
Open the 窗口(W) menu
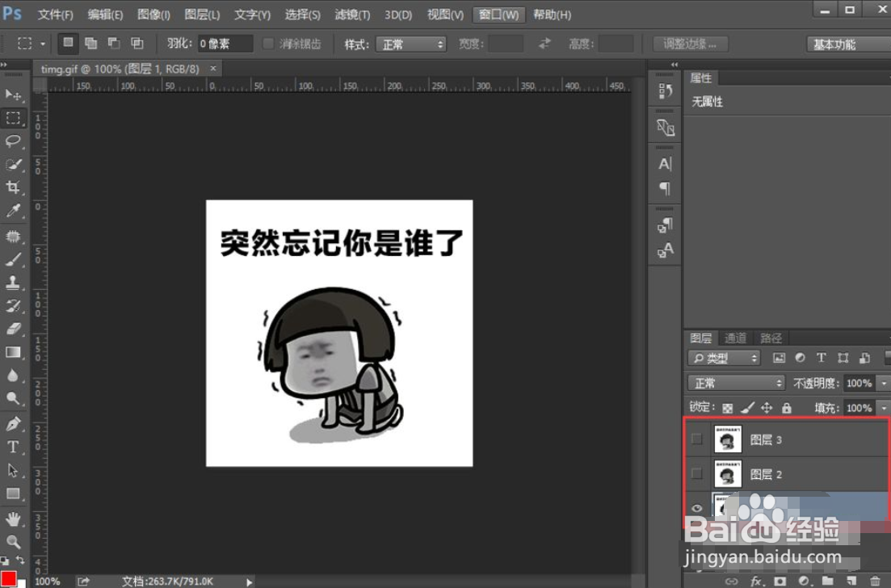coord(498,15)
